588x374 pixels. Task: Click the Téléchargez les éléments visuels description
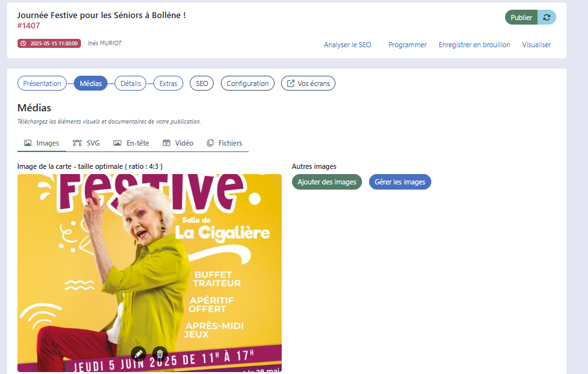tap(109, 122)
